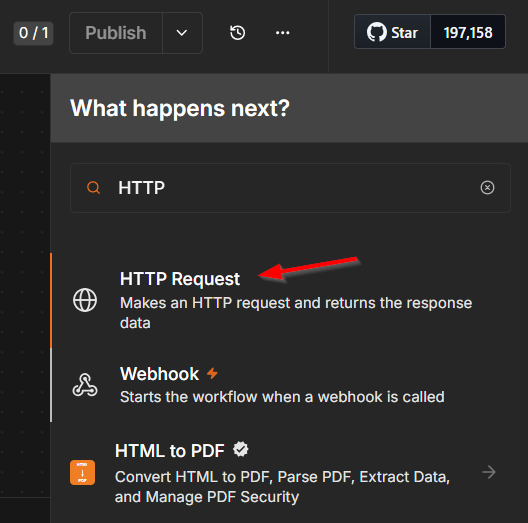The width and height of the screenshot is (528, 523).
Task: Click the Webhook node icon
Action: [x=85, y=384]
